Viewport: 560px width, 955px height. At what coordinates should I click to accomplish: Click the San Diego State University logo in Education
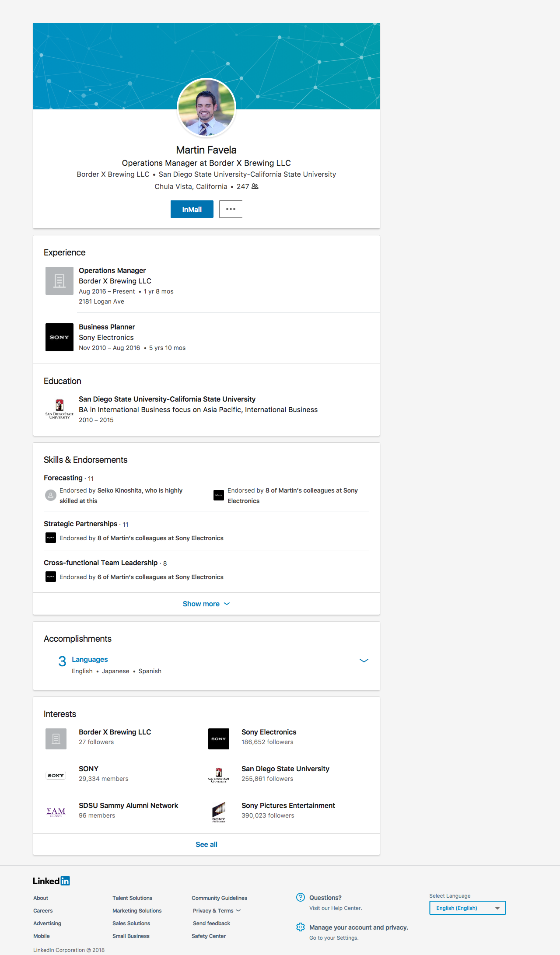(x=59, y=409)
